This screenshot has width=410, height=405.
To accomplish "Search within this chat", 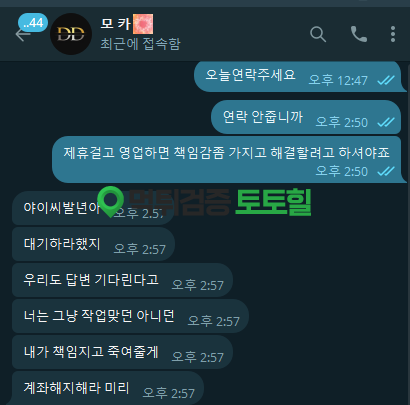I will point(318,34).
